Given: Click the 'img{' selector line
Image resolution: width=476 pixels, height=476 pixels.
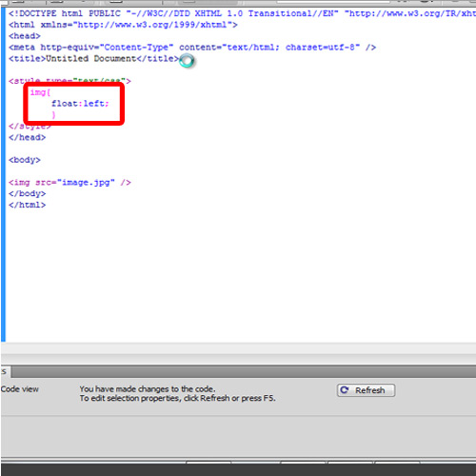Looking at the screenshot, I should 40,92.
